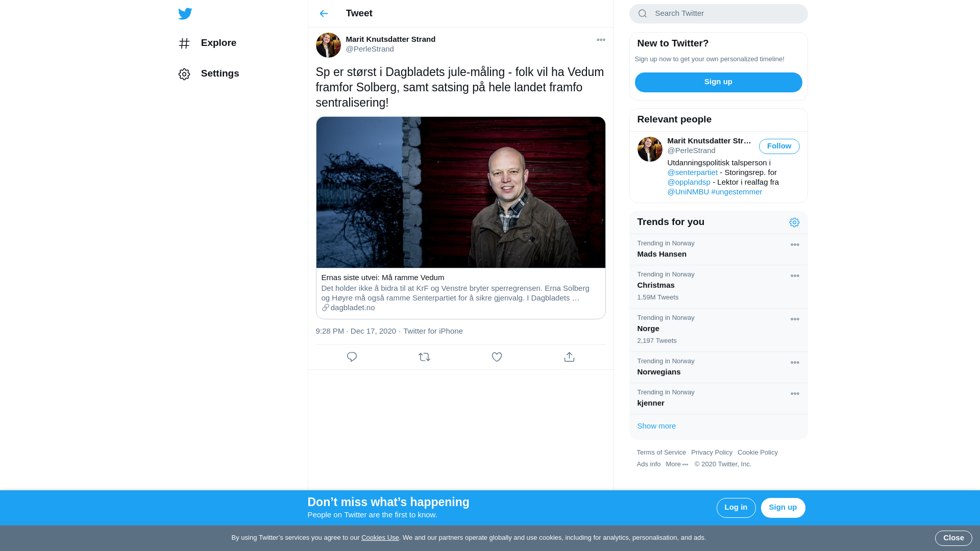Open more options for Norwegians trend

point(795,363)
